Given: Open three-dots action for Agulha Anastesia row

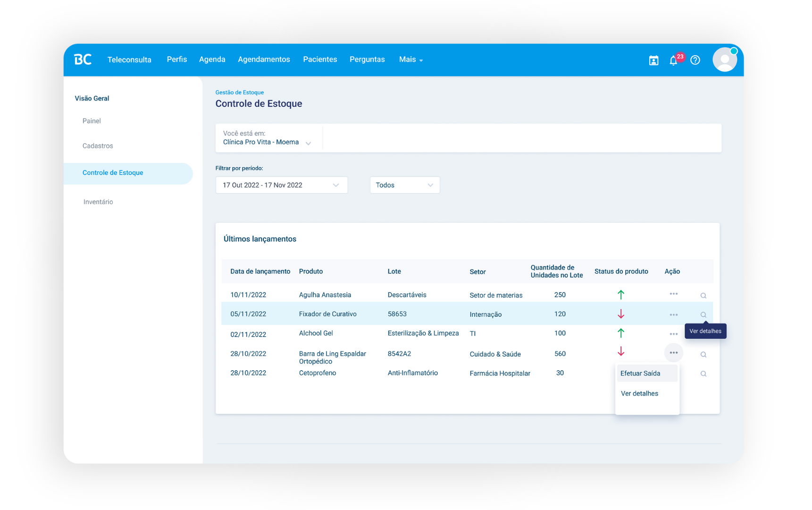Looking at the screenshot, I should (x=673, y=294).
